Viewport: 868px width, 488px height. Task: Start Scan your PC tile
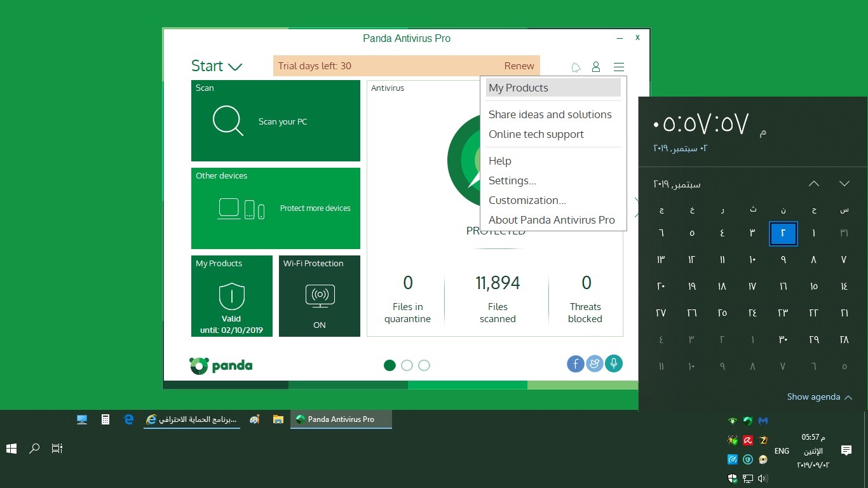[276, 121]
